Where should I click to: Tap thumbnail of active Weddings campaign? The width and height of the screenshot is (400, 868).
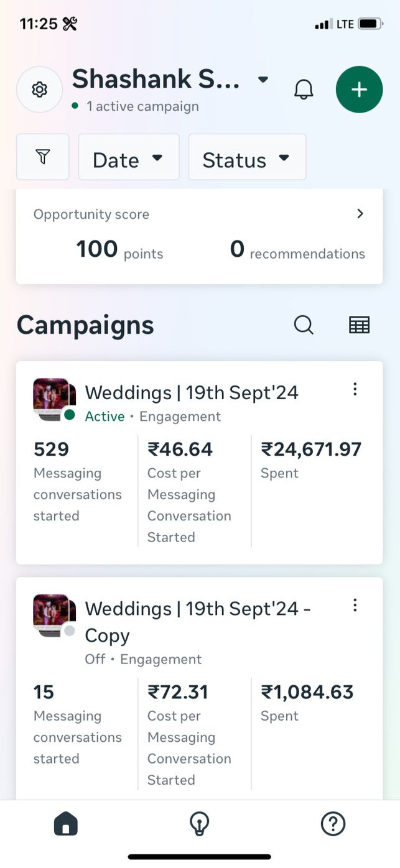[52, 398]
